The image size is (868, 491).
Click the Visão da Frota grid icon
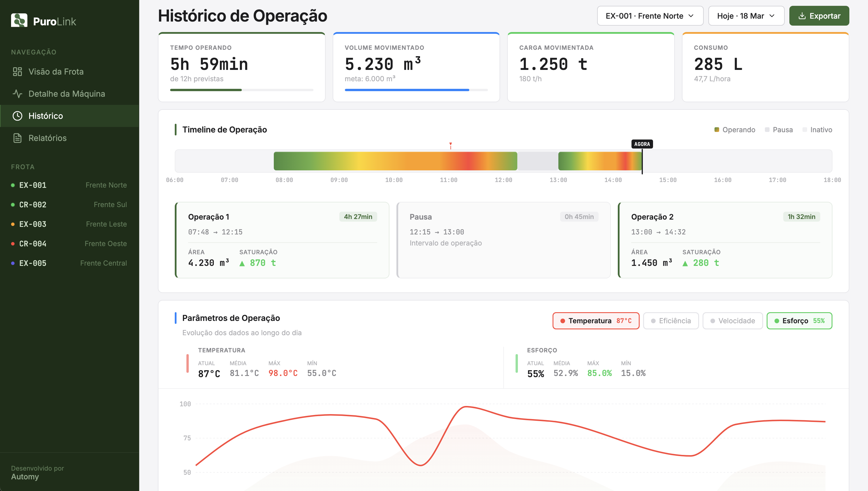coord(17,71)
